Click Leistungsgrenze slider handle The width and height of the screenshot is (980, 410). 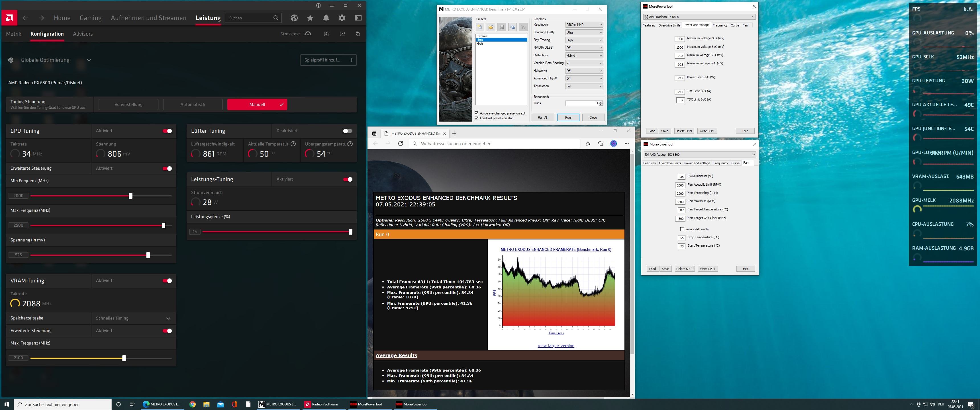click(350, 232)
